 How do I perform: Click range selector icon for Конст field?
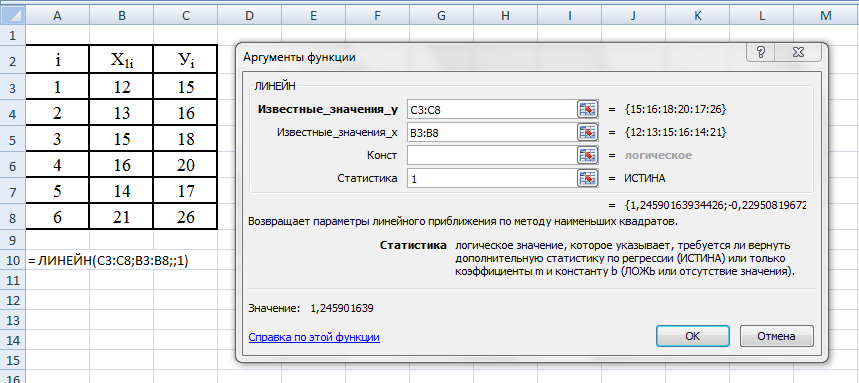click(x=586, y=155)
